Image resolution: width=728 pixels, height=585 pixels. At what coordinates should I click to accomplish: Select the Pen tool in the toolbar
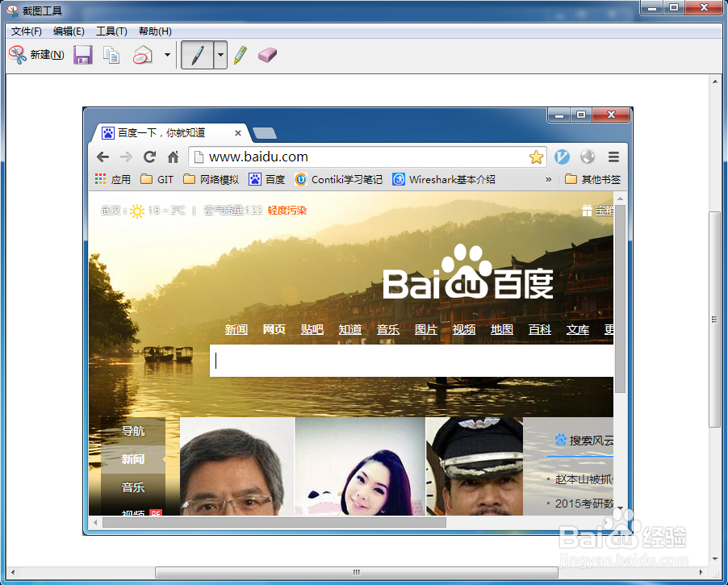(x=197, y=55)
